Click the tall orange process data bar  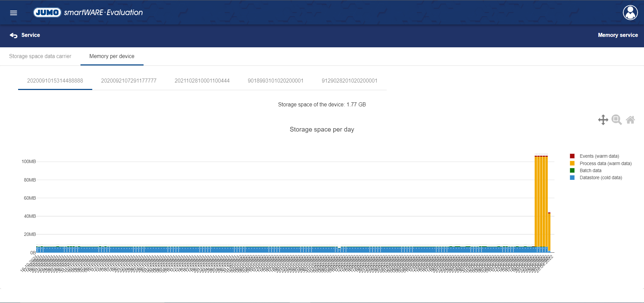point(541,201)
